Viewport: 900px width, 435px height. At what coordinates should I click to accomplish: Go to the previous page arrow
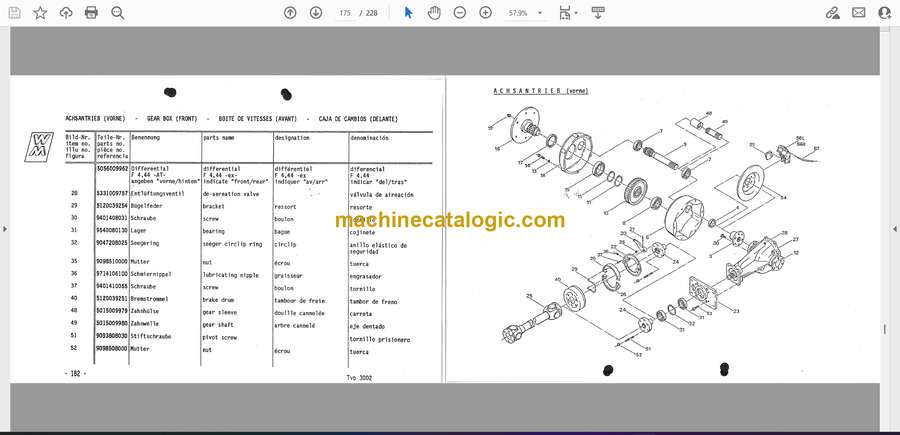pos(290,13)
